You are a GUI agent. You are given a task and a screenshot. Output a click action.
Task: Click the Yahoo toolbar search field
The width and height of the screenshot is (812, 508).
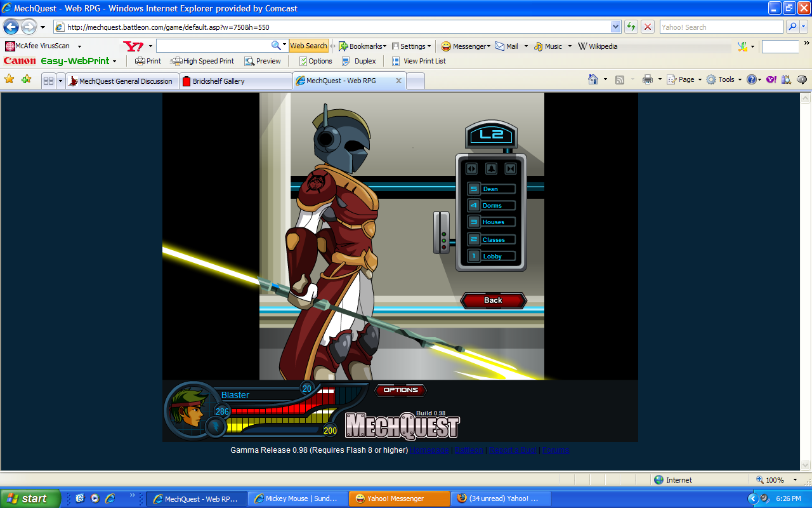(x=214, y=46)
